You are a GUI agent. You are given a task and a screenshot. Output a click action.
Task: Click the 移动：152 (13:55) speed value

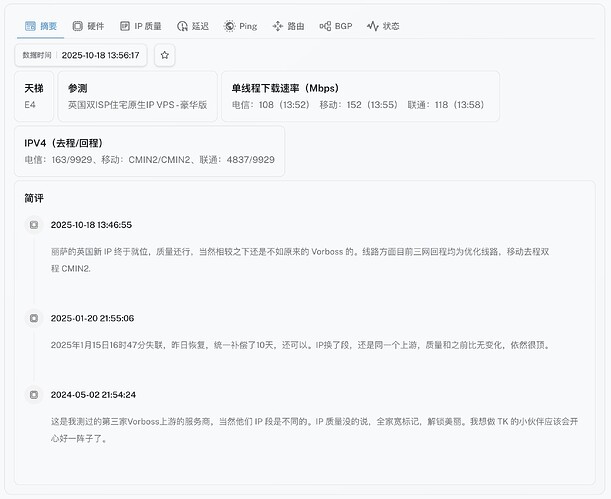click(358, 105)
